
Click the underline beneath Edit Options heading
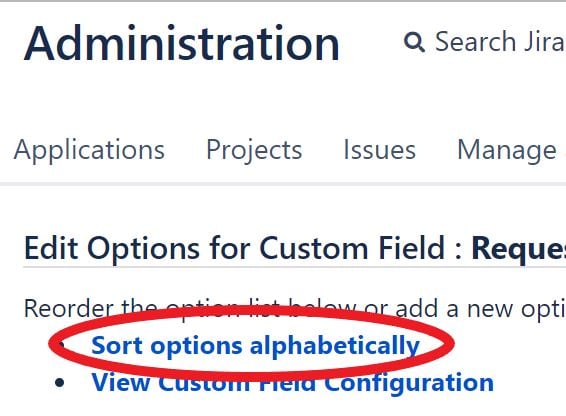(295, 267)
